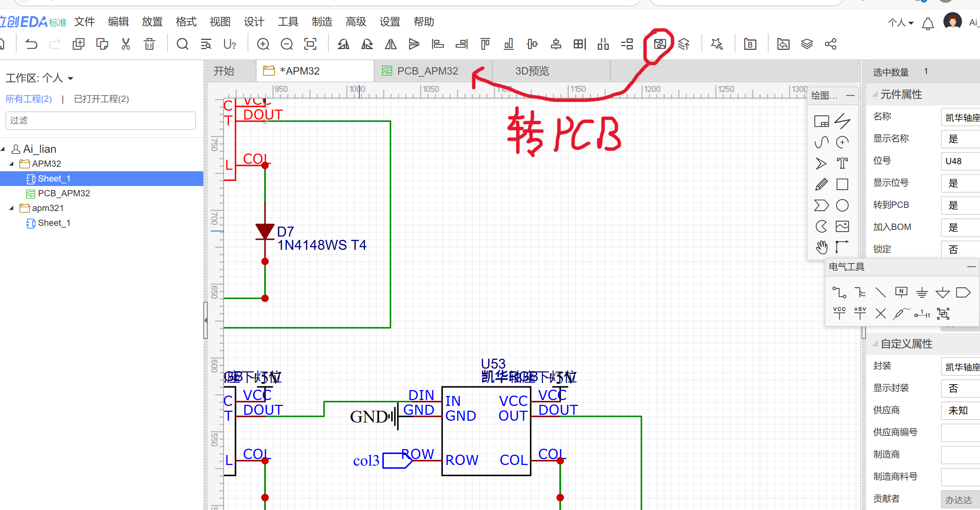Click the 所有工程(2) link
Viewport: 980px width, 510px height.
28,99
